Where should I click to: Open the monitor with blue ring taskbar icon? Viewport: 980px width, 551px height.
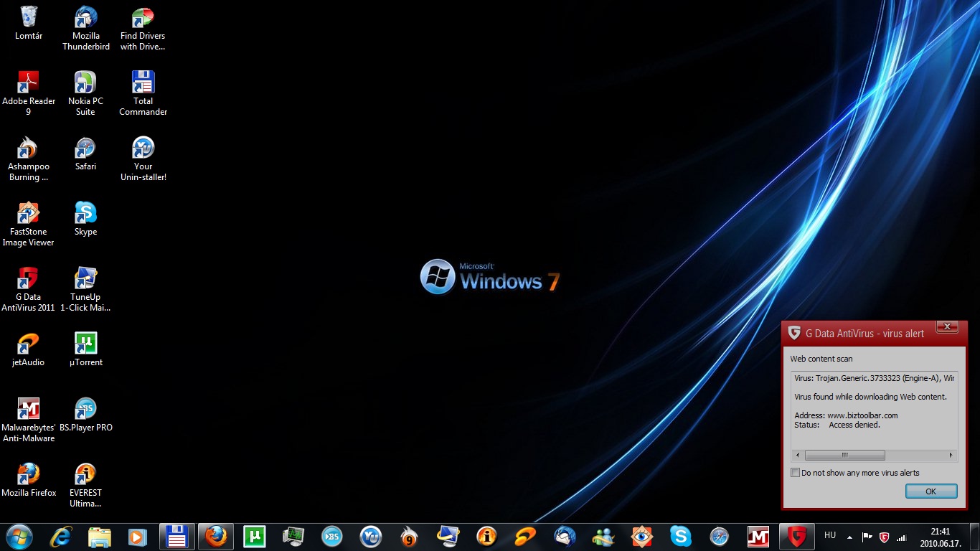(x=448, y=537)
